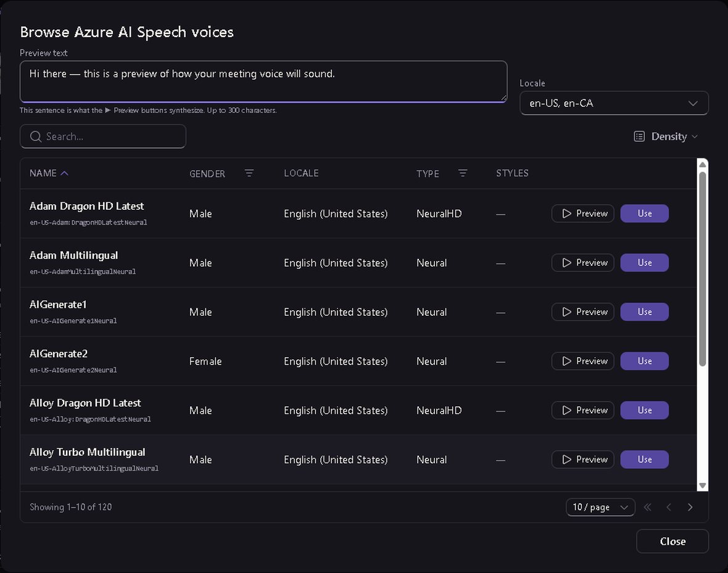Open the Type column filter icon
The height and width of the screenshot is (573, 728).
(463, 173)
